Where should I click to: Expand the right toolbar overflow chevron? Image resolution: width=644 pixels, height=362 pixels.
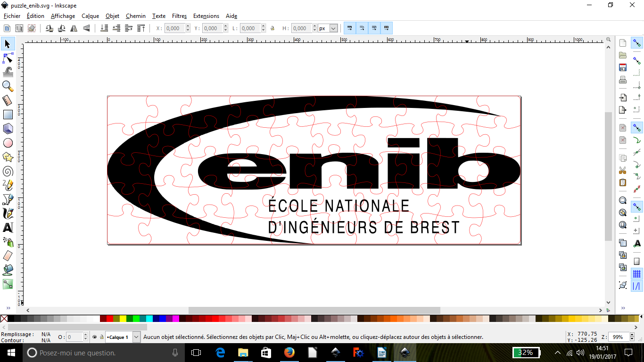click(623, 308)
